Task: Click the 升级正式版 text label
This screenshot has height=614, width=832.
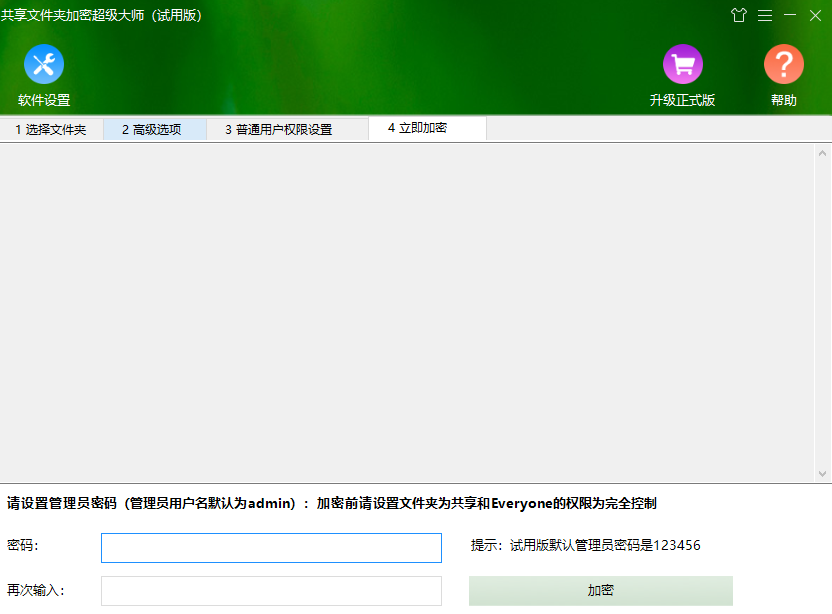Action: tap(682, 100)
